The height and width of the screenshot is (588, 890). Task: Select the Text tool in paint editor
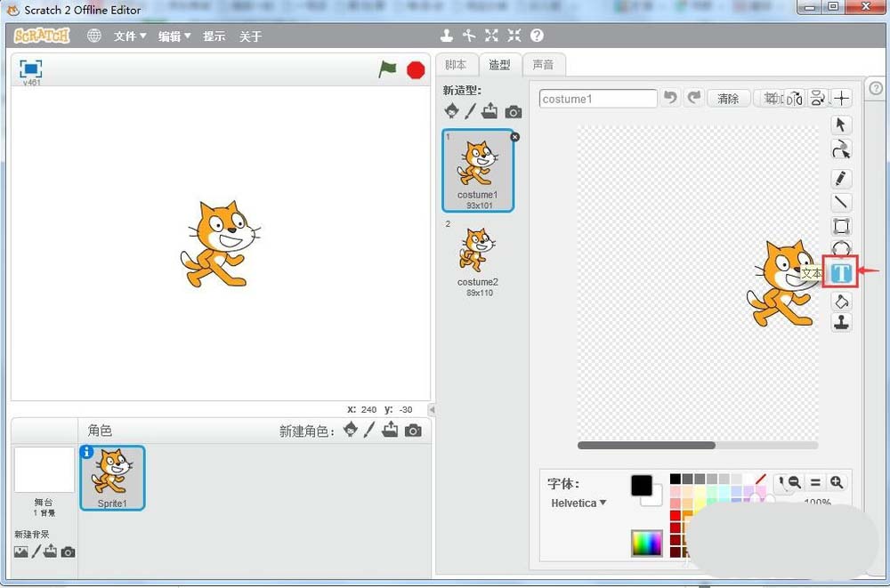click(x=841, y=273)
